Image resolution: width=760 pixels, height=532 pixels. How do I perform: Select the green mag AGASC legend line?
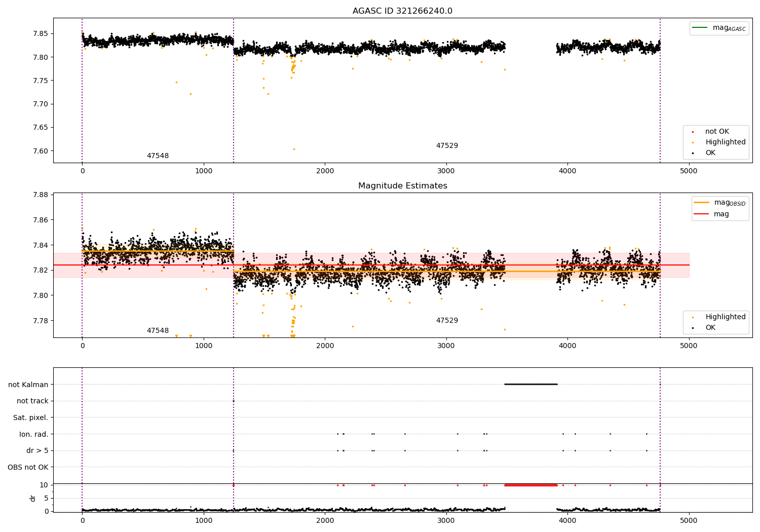(700, 28)
